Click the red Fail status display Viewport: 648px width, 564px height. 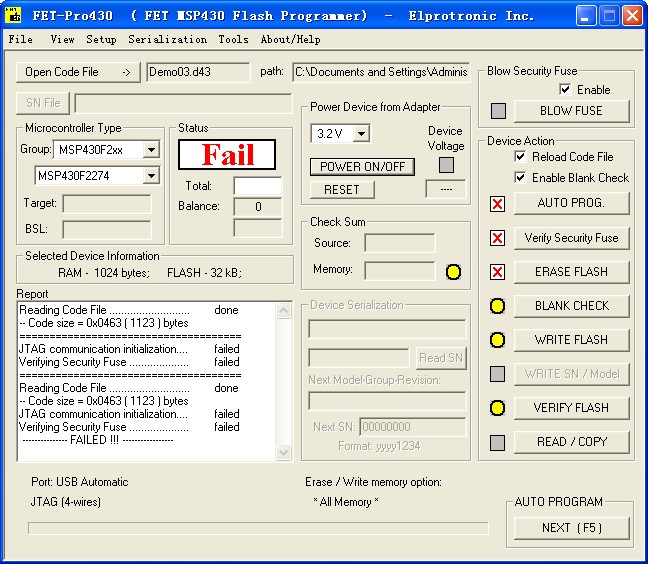227,155
